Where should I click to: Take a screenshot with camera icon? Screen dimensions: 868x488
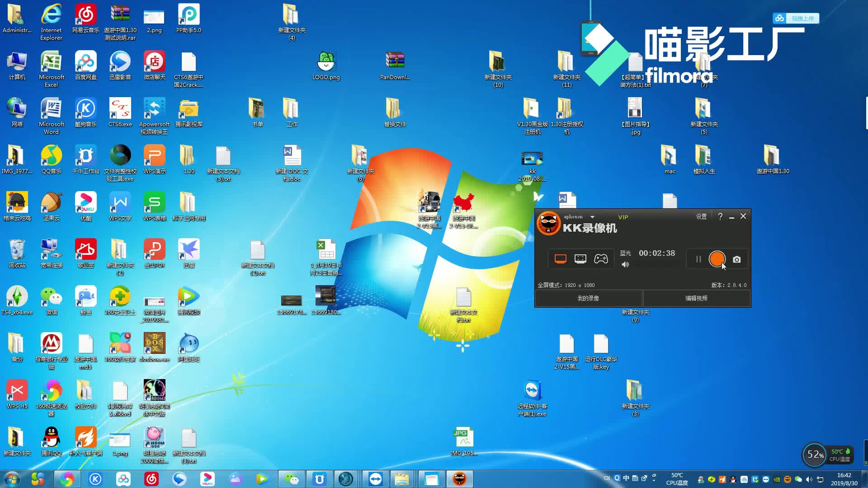737,259
